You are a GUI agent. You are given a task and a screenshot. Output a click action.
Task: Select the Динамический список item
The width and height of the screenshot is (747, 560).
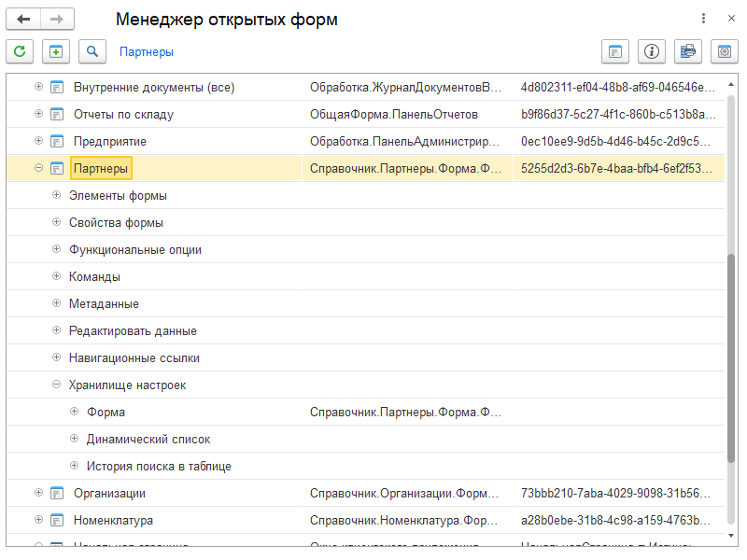pyautogui.click(x=148, y=440)
